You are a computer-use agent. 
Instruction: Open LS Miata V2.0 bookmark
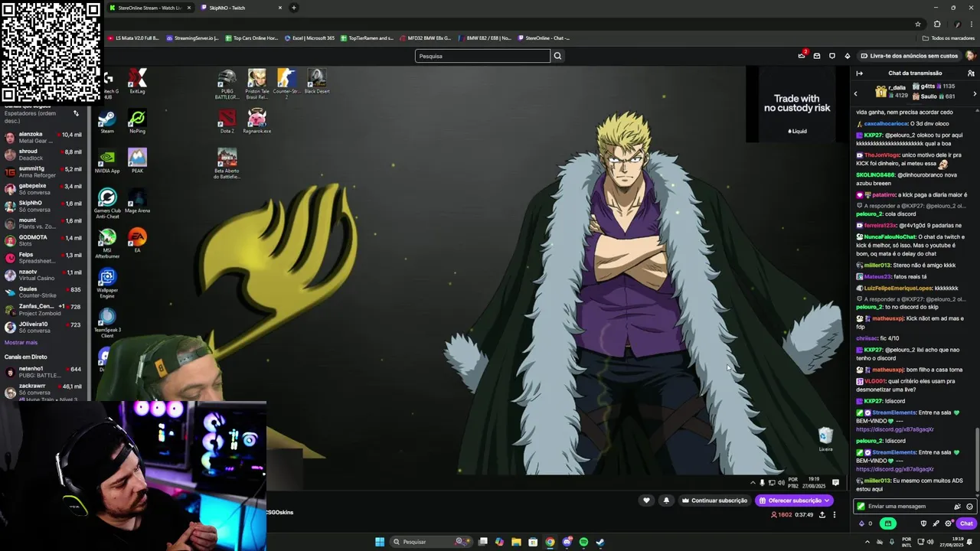[x=133, y=37]
